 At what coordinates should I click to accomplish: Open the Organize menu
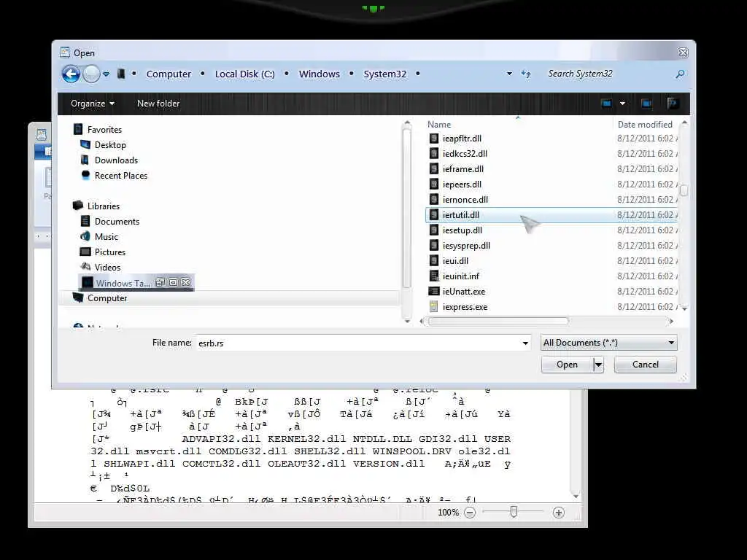tap(93, 104)
